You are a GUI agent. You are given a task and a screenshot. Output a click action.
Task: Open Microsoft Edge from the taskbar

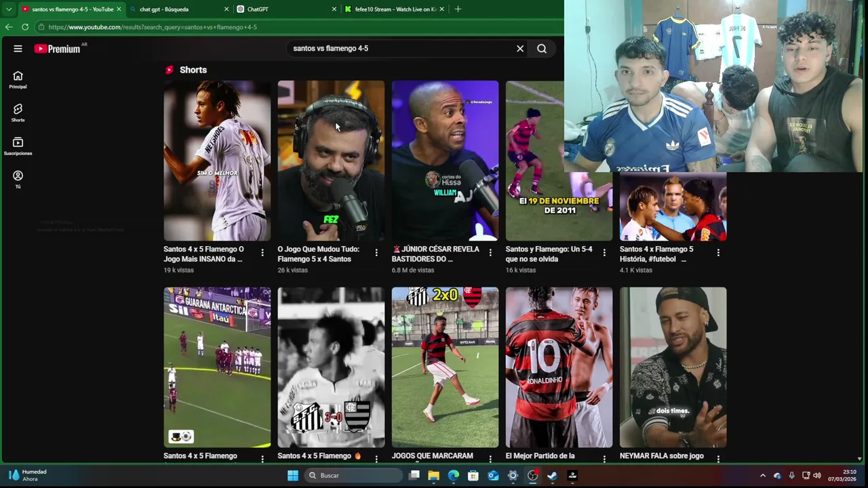[453, 476]
